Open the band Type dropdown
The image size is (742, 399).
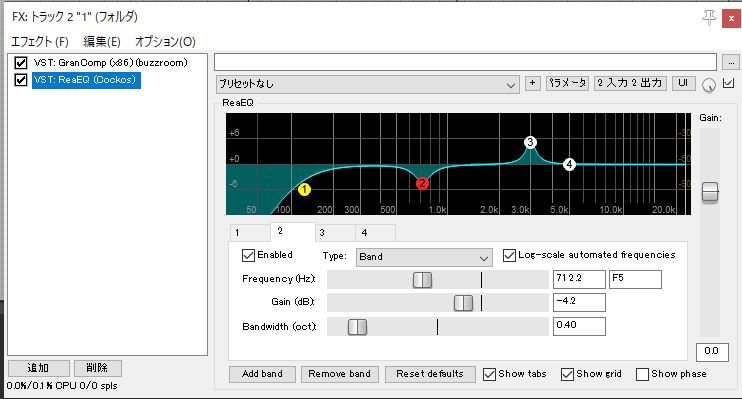[424, 257]
